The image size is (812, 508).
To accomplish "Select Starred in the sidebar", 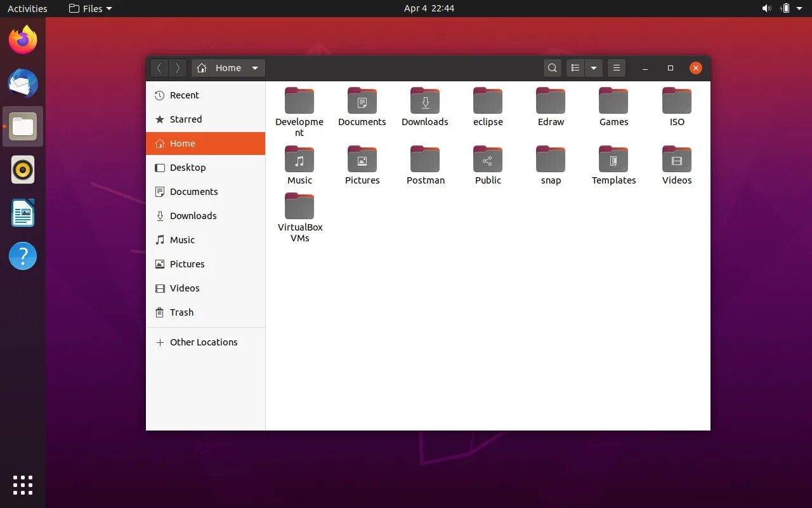I will (x=206, y=119).
